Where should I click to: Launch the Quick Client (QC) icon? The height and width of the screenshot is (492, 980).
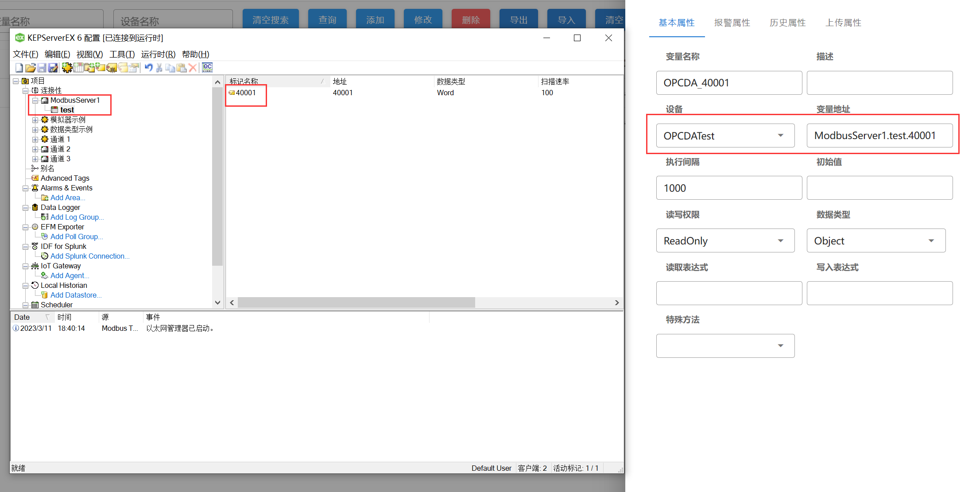coord(207,67)
